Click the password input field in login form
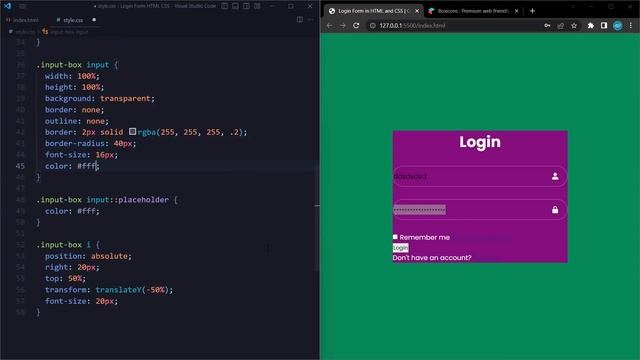 coord(480,210)
